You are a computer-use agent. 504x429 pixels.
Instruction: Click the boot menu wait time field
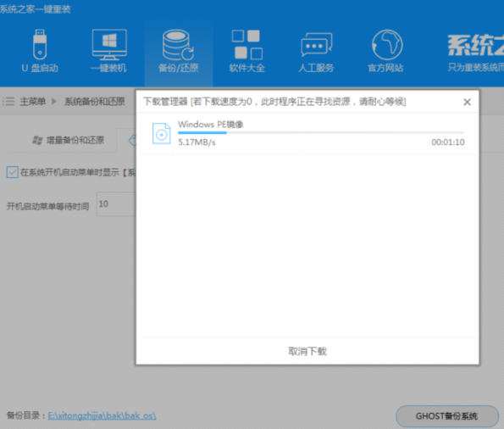click(116, 204)
